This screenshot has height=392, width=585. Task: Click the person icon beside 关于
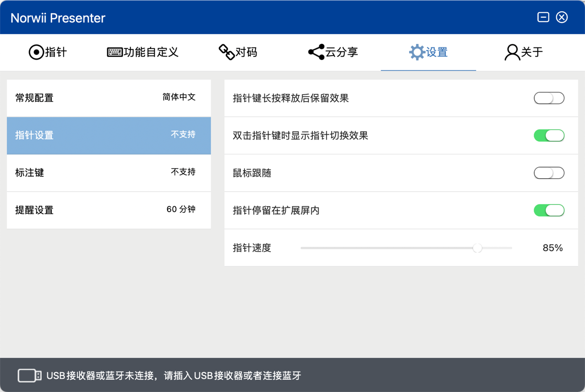512,52
